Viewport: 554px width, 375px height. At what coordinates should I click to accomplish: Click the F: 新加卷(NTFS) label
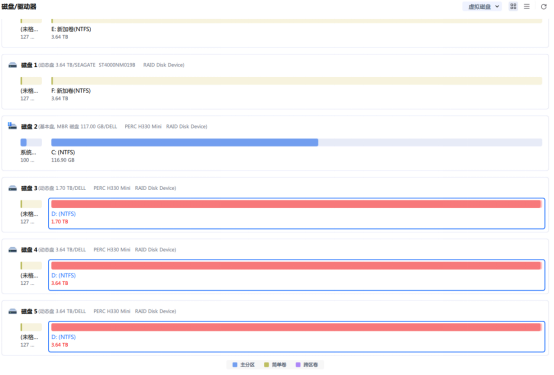click(71, 91)
